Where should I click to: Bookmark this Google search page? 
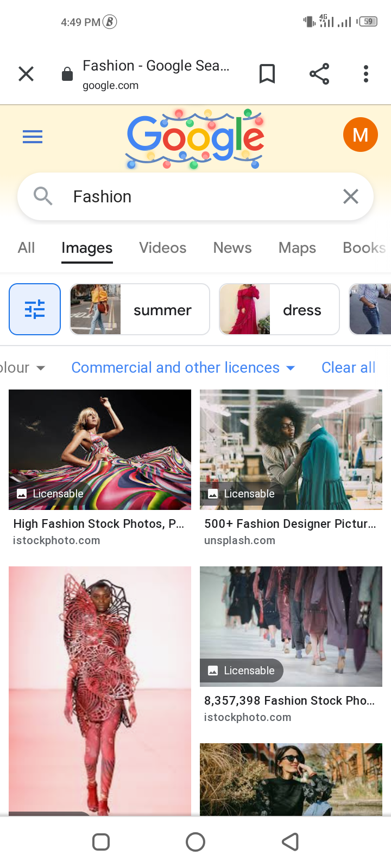click(267, 74)
